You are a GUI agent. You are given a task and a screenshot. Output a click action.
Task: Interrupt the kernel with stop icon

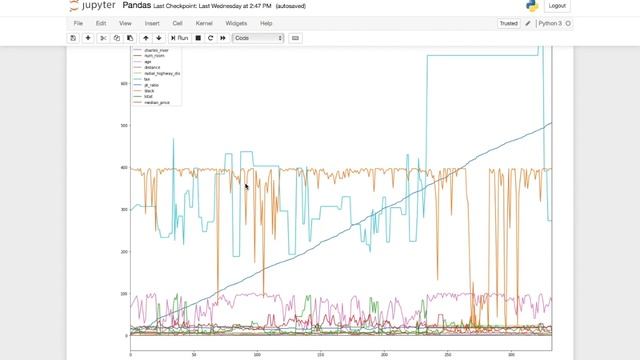tap(198, 38)
